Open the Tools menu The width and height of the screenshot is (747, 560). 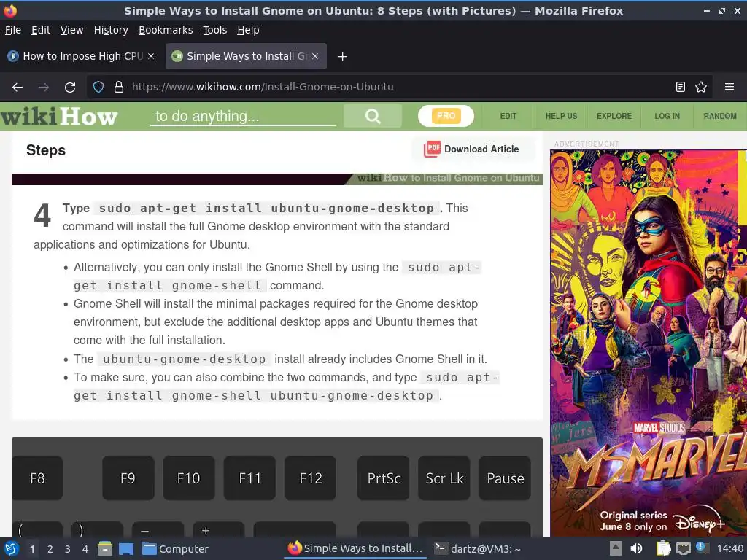tap(215, 30)
